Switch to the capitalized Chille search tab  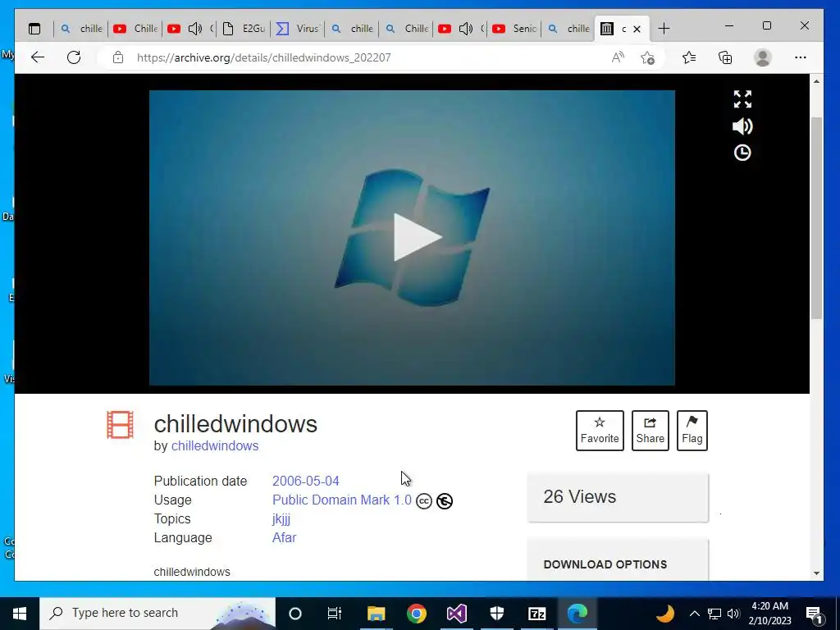[406, 29]
